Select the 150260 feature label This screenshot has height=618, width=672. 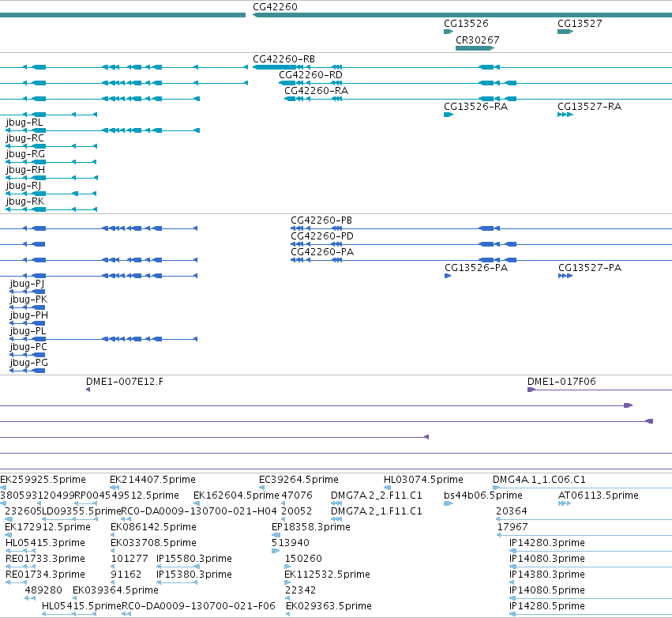point(303,559)
